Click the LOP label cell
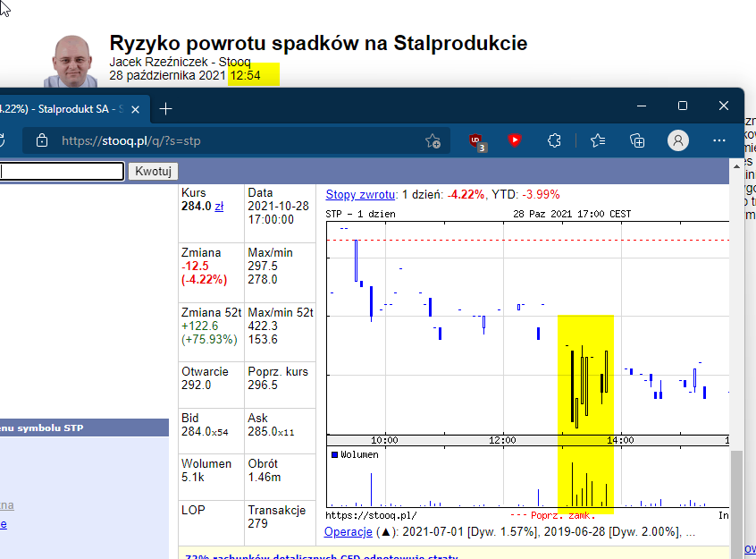The height and width of the screenshot is (559, 756). [x=211, y=523]
